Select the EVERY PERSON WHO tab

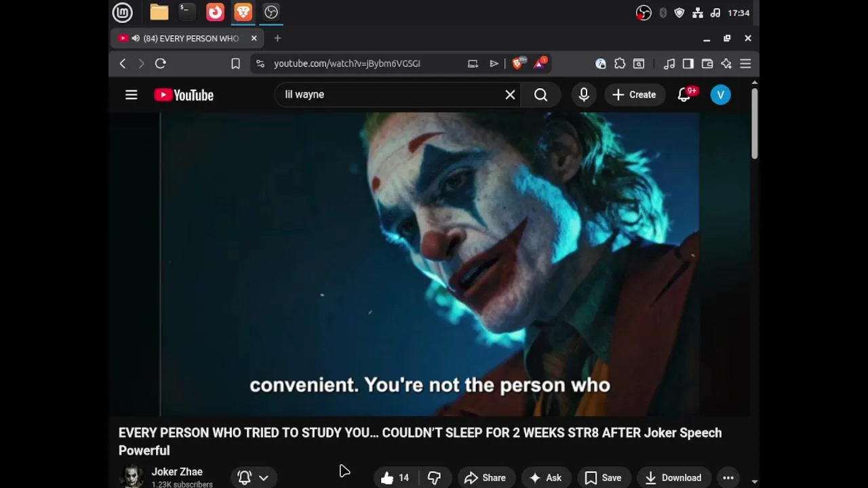pyautogui.click(x=187, y=39)
